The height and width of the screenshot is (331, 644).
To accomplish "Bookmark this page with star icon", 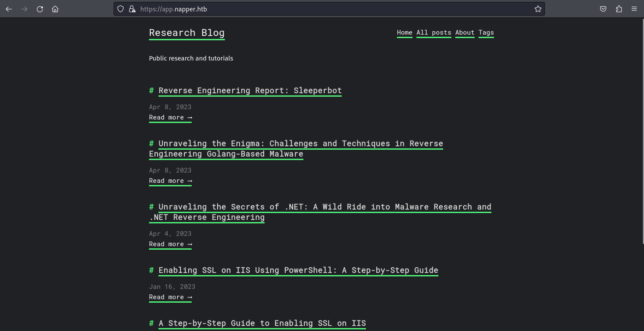I will [538, 9].
